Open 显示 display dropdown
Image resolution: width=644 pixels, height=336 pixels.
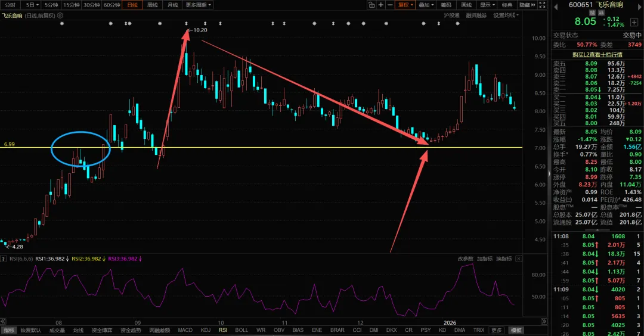tap(487, 5)
